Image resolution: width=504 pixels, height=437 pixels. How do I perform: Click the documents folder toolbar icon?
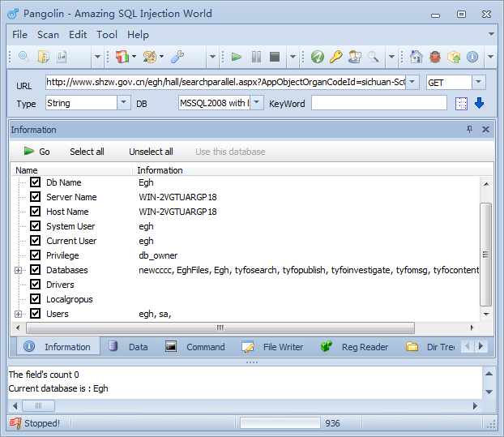click(x=44, y=57)
